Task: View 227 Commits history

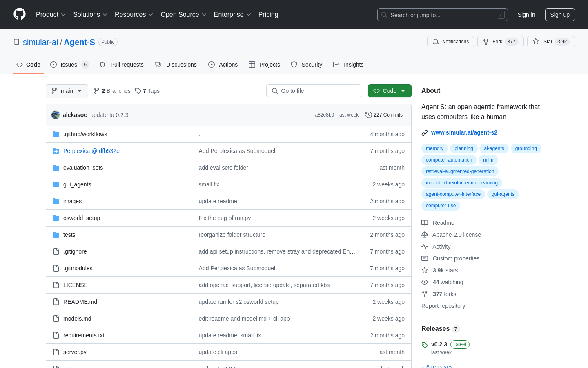Action: (x=384, y=115)
